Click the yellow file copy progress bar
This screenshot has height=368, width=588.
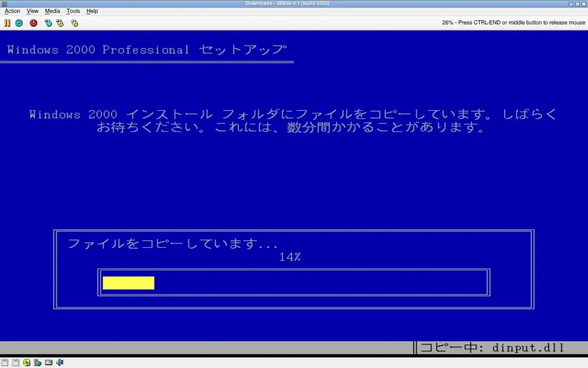(129, 283)
